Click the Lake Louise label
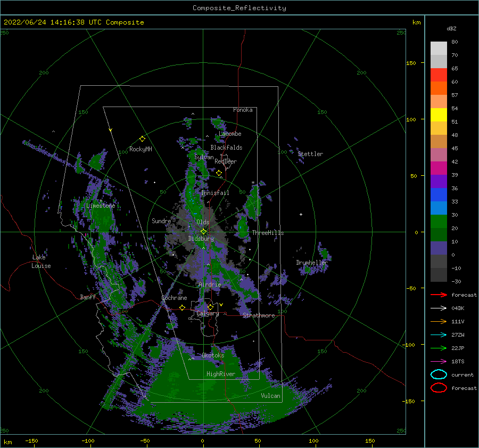Viewport: 479px width, 448px height. point(41,262)
